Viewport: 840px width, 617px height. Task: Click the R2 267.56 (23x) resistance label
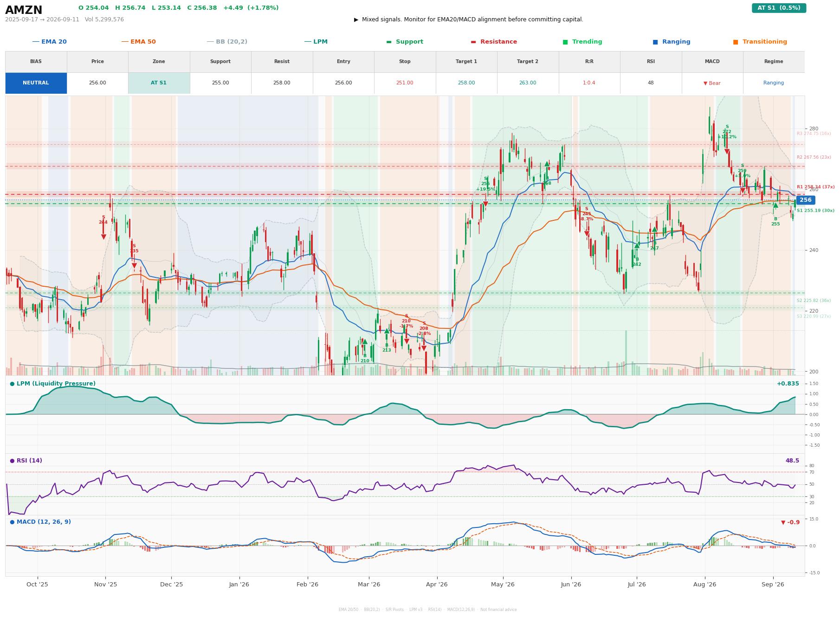pos(814,157)
